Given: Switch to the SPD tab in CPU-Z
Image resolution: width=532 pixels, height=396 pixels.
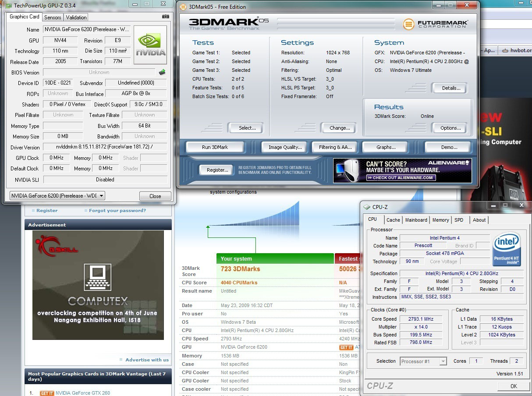Looking at the screenshot, I should coord(459,220).
